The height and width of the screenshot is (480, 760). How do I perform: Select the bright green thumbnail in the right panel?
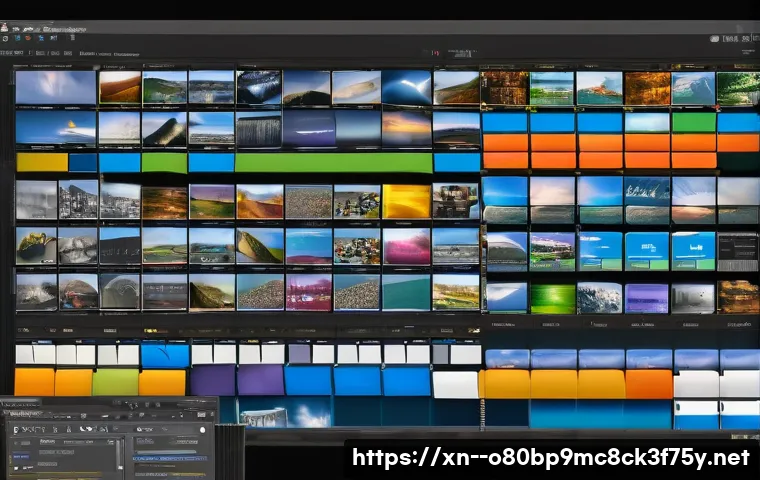pos(553,297)
